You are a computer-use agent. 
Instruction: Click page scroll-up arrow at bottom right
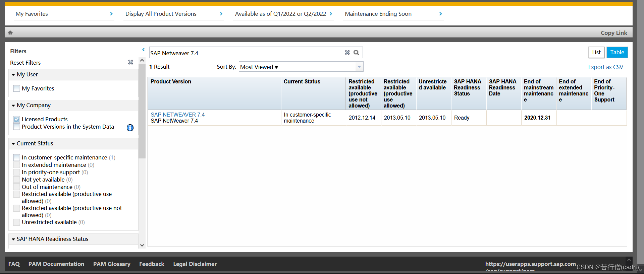tap(629, 260)
